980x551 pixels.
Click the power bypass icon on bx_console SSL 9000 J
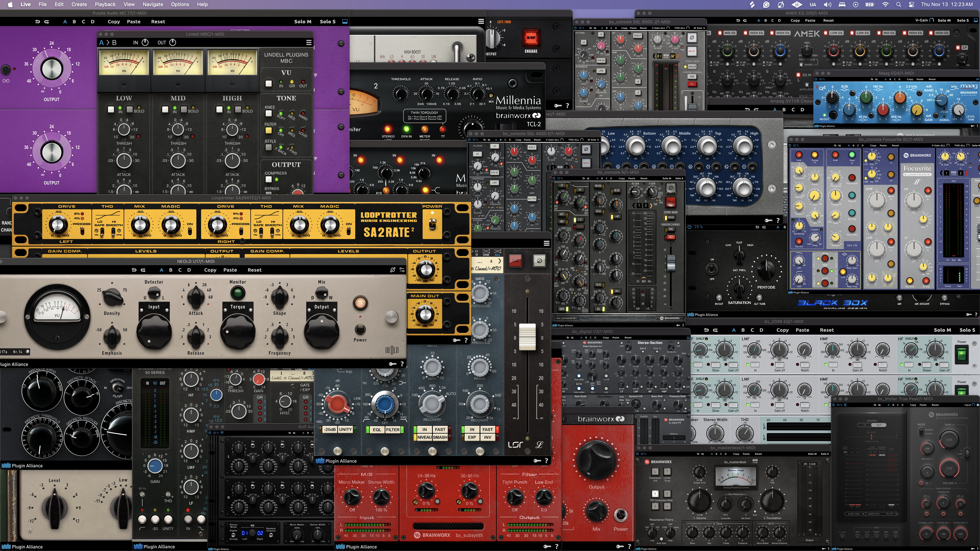576,28
